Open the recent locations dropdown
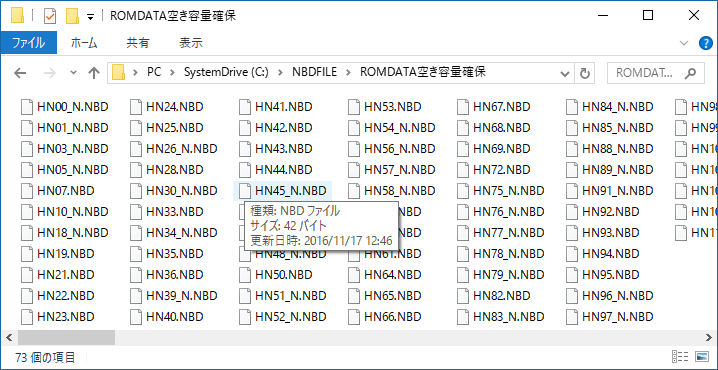Image resolution: width=718 pixels, height=370 pixels. (x=73, y=73)
